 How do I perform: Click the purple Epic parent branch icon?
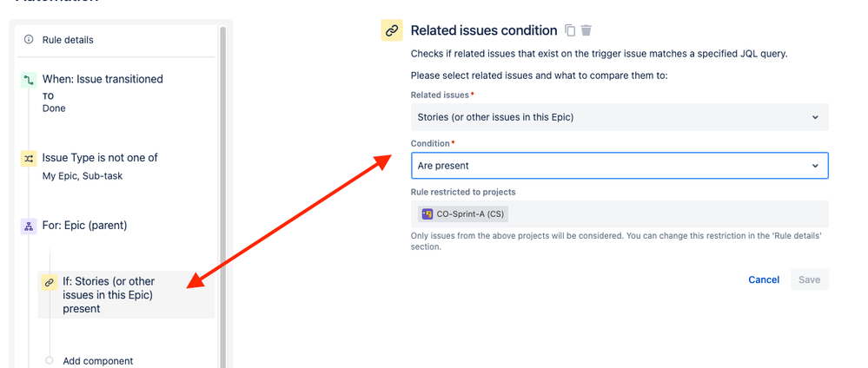29,226
